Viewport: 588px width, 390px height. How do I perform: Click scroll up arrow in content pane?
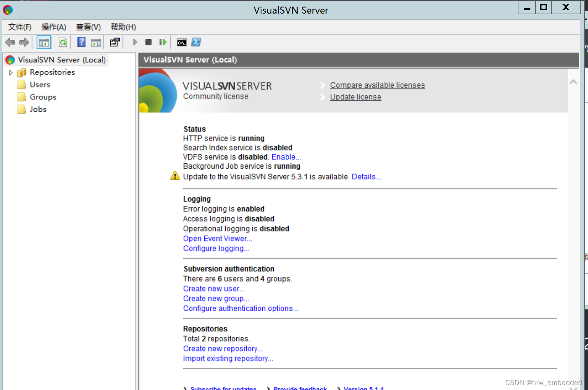(x=573, y=82)
